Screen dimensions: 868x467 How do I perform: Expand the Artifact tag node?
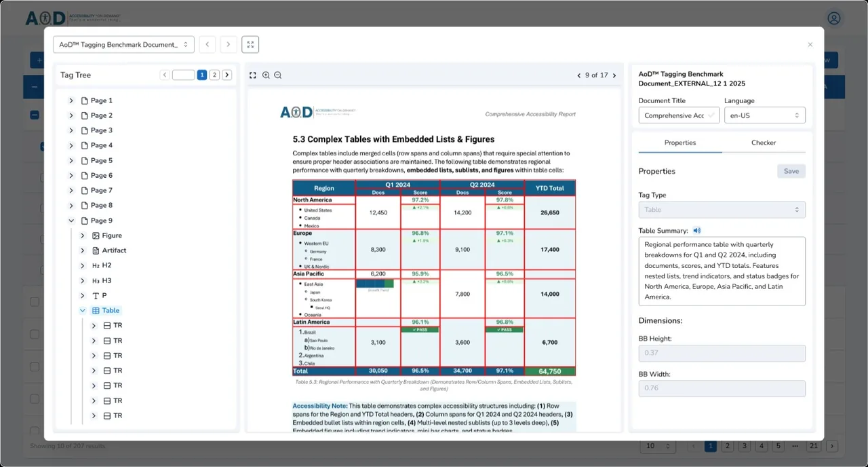pos(83,250)
